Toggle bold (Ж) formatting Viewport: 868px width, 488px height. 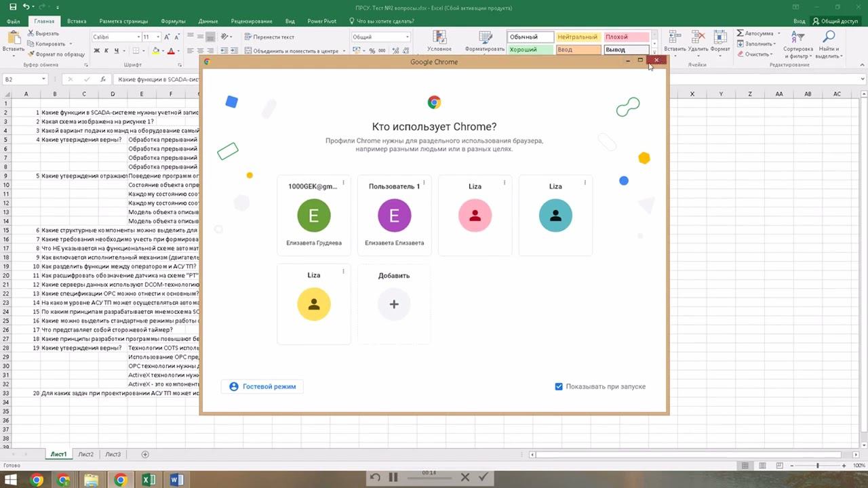tap(97, 51)
